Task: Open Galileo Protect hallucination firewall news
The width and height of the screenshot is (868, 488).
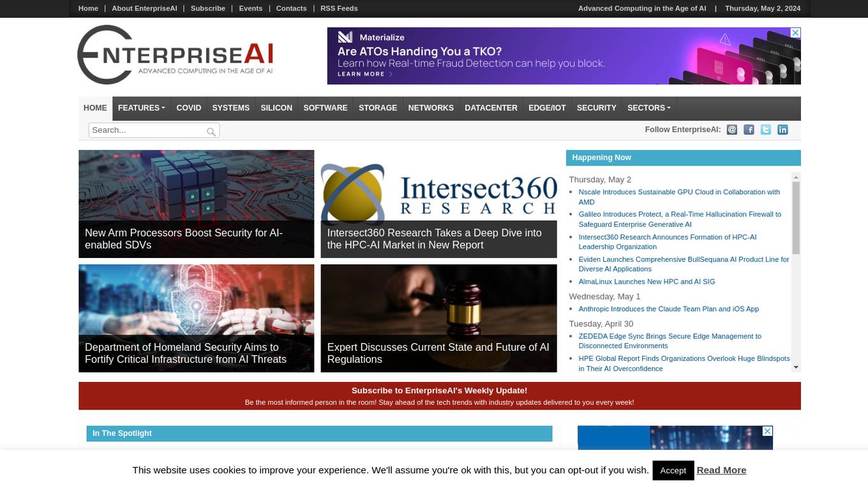Action: (x=680, y=219)
